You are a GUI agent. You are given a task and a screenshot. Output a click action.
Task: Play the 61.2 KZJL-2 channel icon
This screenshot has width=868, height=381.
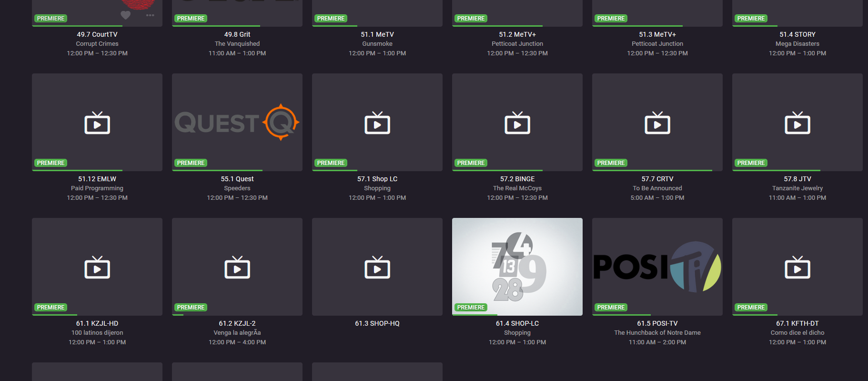[237, 267]
